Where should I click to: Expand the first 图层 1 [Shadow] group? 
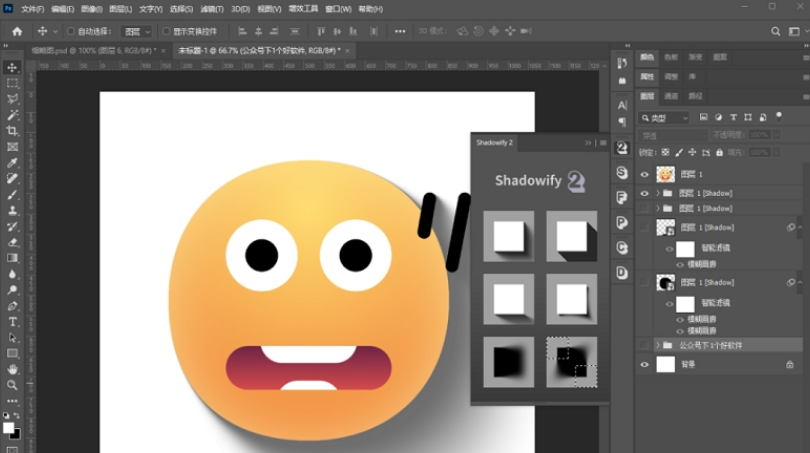coord(658,193)
